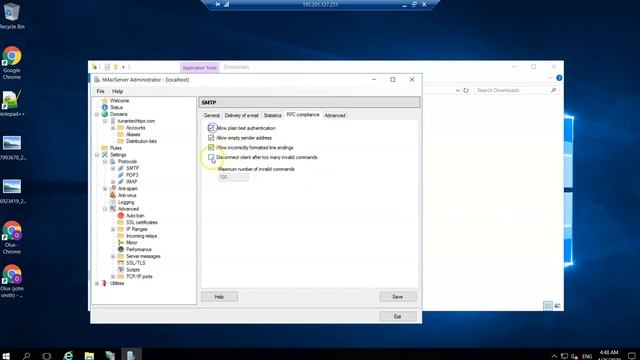
Task: Open Notepad++ desktop shortcut
Action: [11, 104]
